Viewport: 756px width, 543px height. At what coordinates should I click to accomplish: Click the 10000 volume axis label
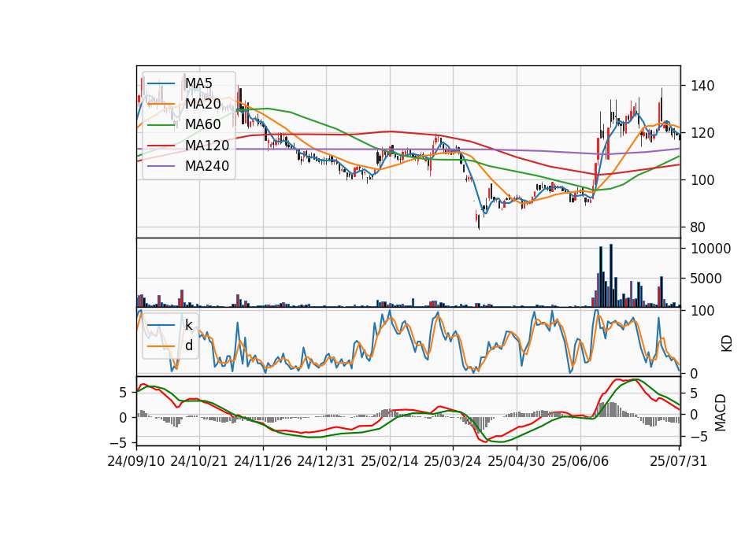click(x=711, y=249)
